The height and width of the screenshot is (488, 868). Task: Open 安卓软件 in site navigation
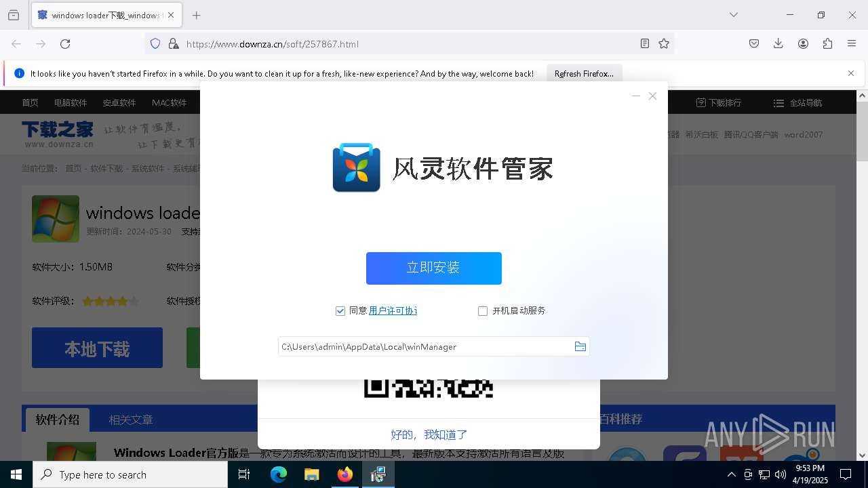[x=119, y=103]
